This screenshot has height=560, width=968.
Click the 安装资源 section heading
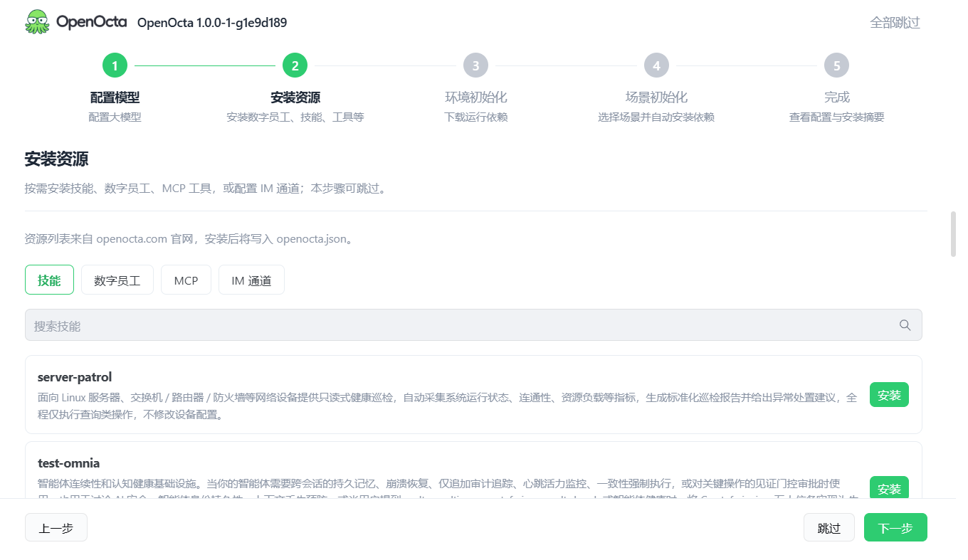tap(56, 159)
